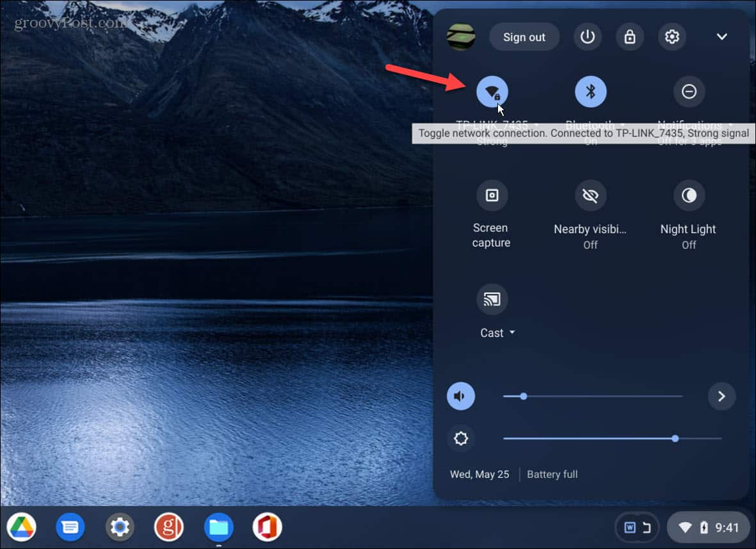Click the Wi-Fi icon in status tray

685,528
